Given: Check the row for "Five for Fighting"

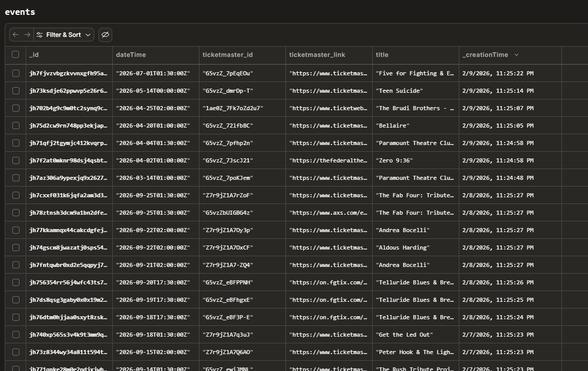Looking at the screenshot, I should pos(16,73).
